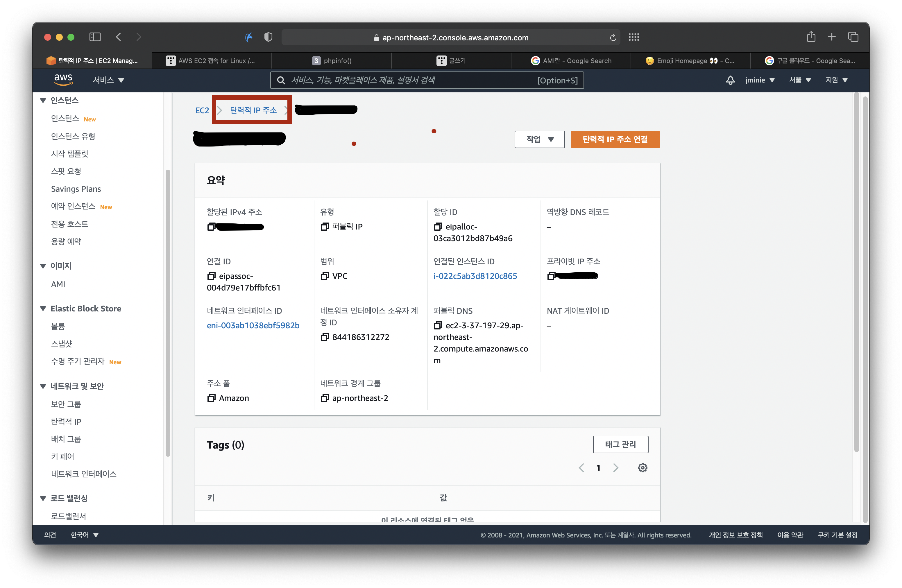Switch to the 글쓰기 tab
902x588 pixels.
coord(451,61)
